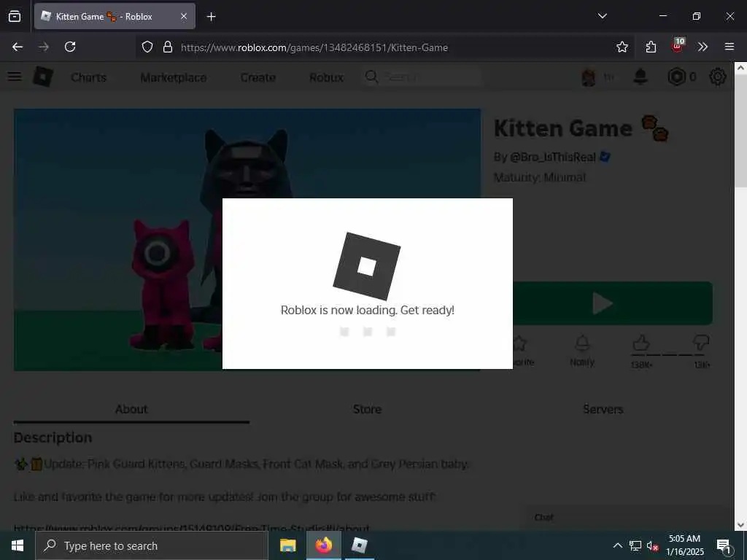Open the user avatar profile
The image size is (747, 560).
point(589,77)
